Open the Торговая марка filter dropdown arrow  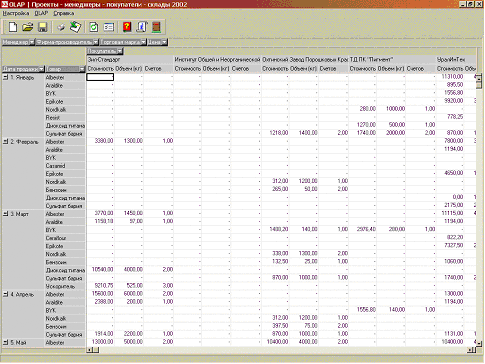pos(143,42)
